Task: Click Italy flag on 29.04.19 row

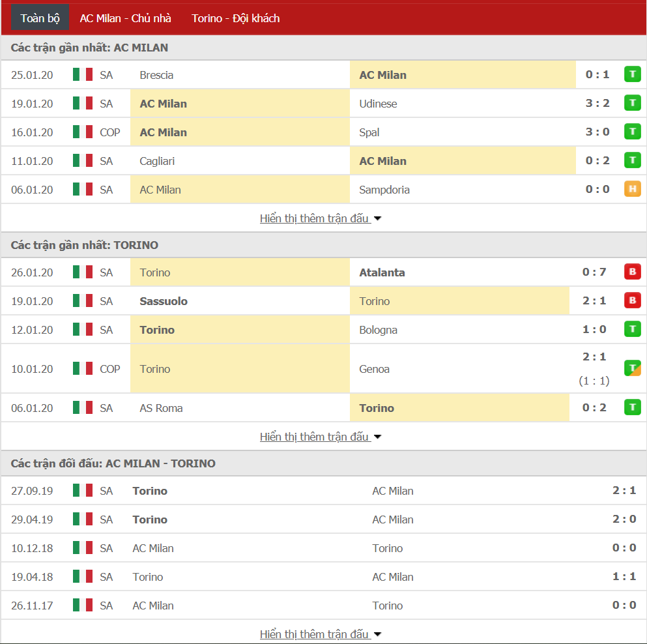Action: click(x=83, y=519)
